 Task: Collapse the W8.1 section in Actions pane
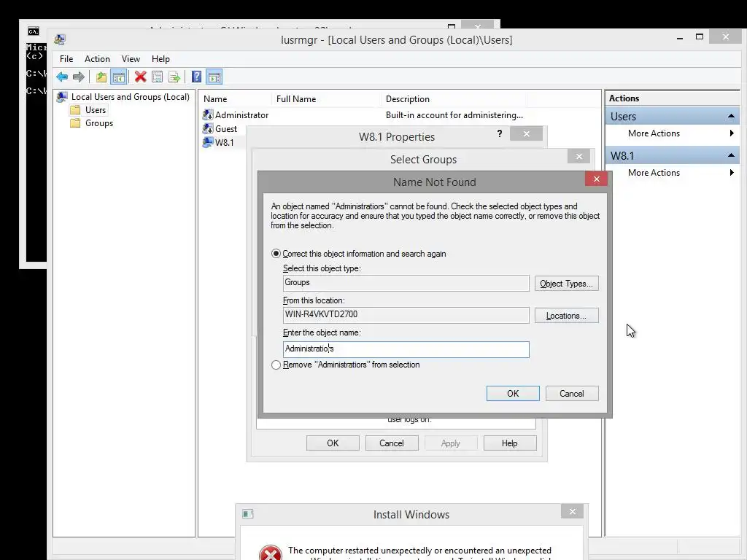[731, 156]
